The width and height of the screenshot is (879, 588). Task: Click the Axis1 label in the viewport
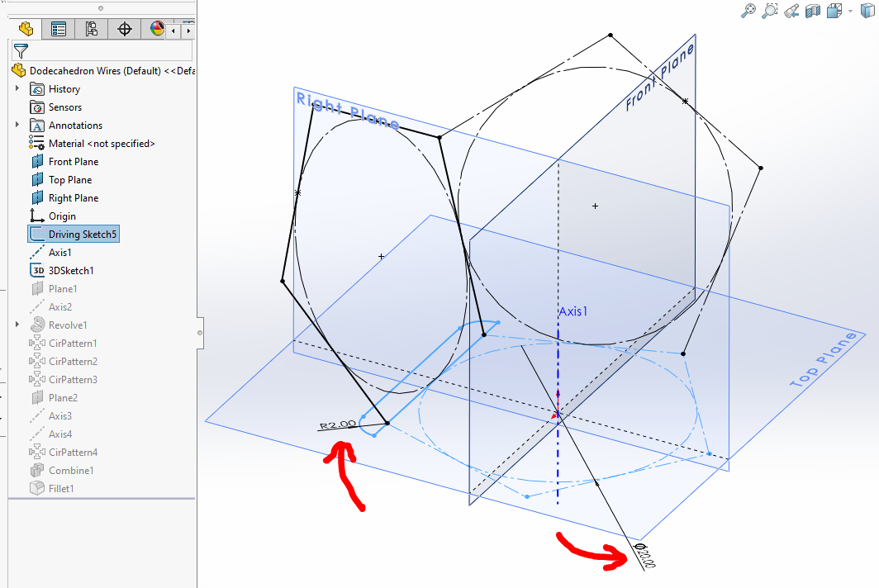[x=573, y=311]
